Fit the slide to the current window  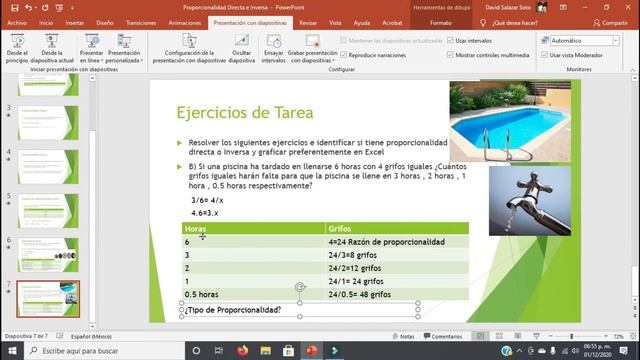pyautogui.click(x=633, y=336)
